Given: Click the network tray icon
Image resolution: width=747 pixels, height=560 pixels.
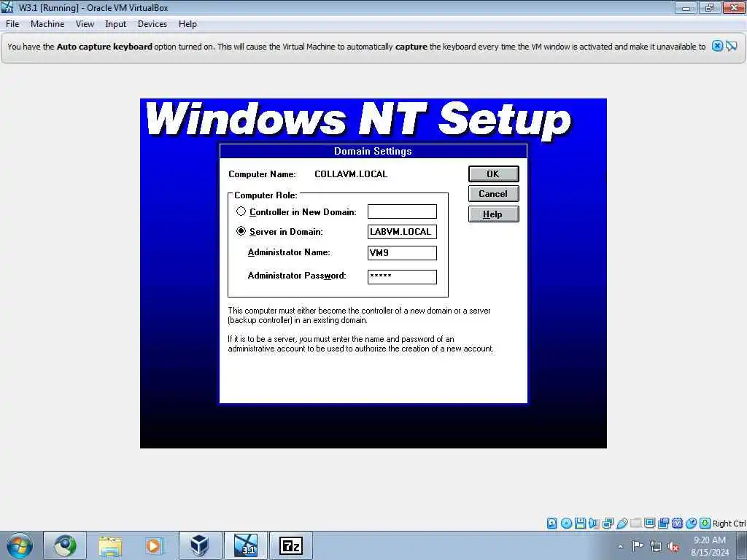Looking at the screenshot, I should (x=656, y=546).
